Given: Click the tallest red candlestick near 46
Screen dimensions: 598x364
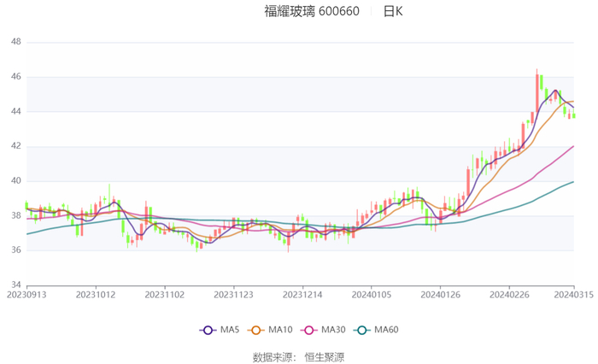Looking at the screenshot, I should point(537,93).
